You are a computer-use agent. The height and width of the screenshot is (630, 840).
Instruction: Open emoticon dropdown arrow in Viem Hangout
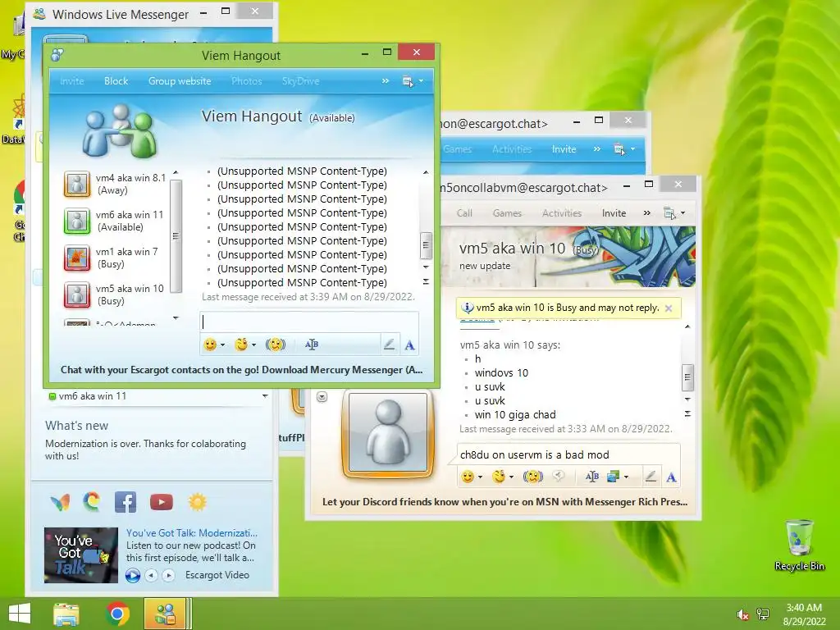(223, 345)
